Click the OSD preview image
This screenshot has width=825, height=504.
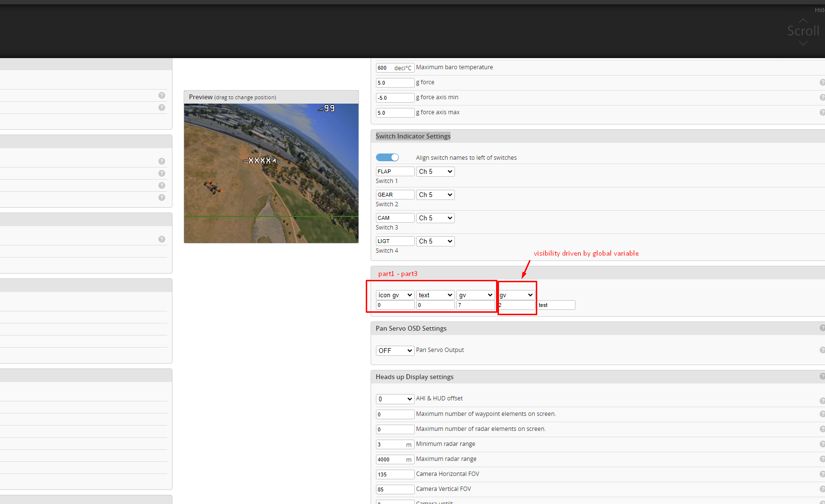pyautogui.click(x=271, y=173)
